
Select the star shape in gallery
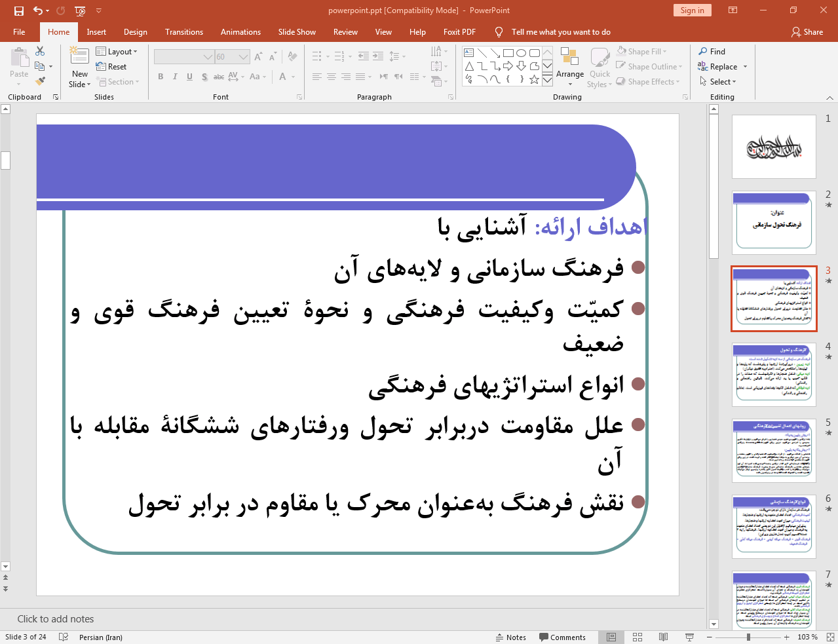click(535, 79)
